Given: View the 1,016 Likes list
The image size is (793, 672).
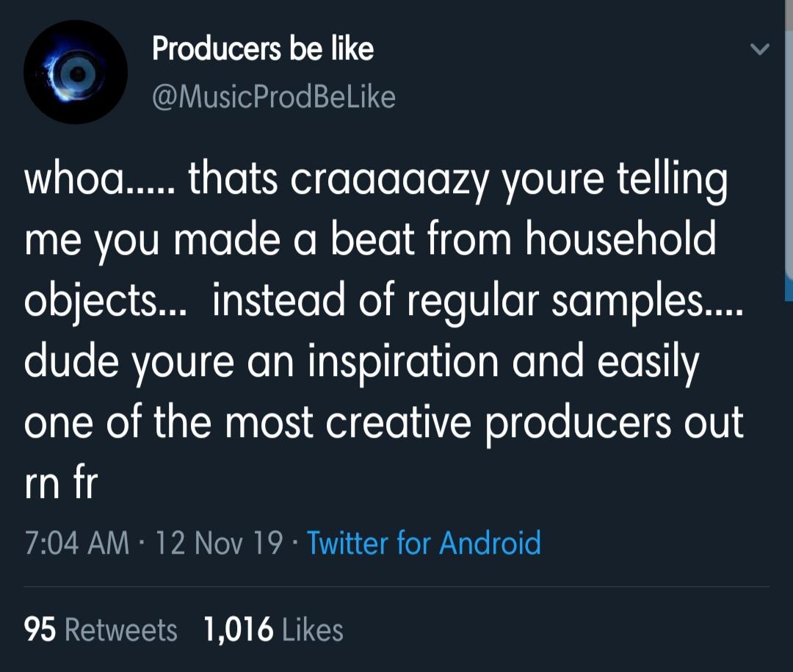Looking at the screenshot, I should tap(273, 630).
